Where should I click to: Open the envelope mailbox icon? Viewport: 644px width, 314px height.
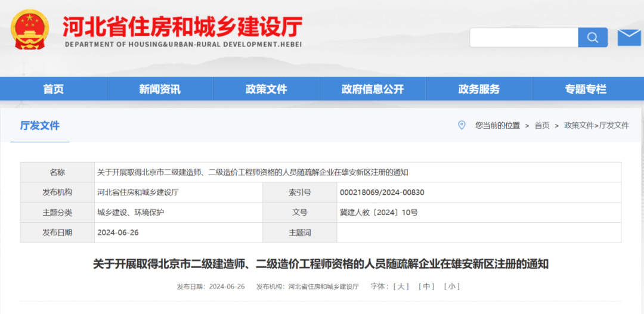pyautogui.click(x=628, y=38)
